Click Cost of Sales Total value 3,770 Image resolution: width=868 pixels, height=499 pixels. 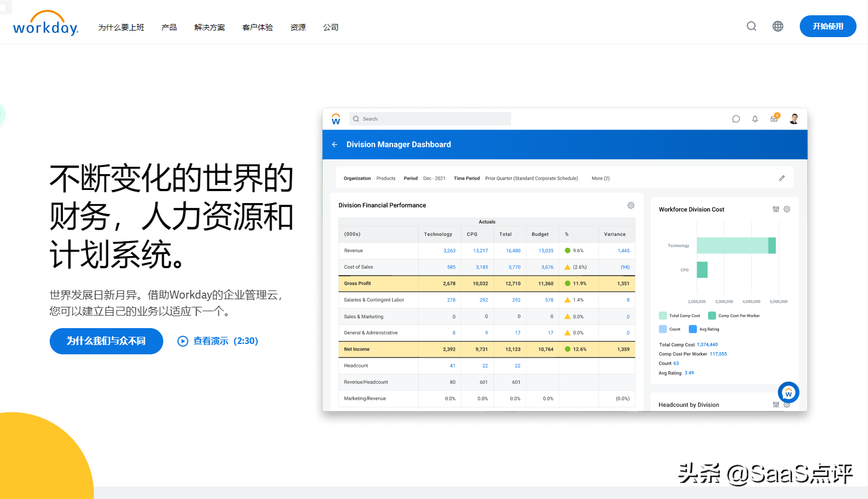coord(514,267)
